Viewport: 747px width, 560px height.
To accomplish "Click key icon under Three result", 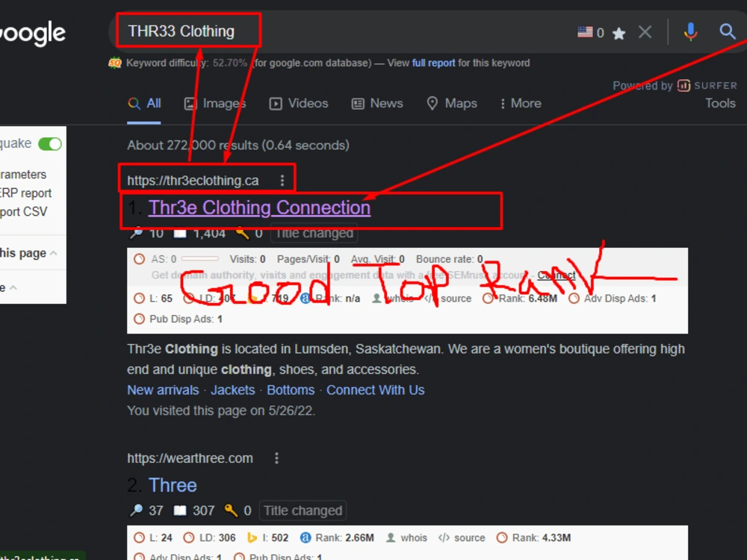I will [x=231, y=511].
